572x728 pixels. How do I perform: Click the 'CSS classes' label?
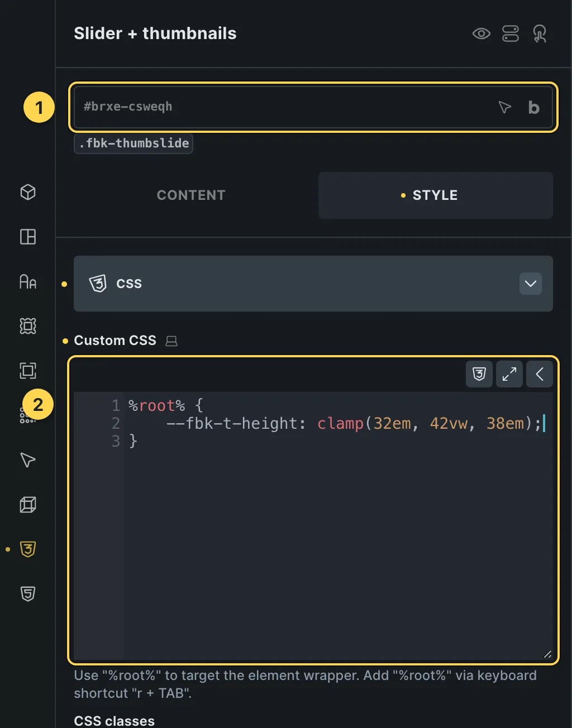coord(115,721)
